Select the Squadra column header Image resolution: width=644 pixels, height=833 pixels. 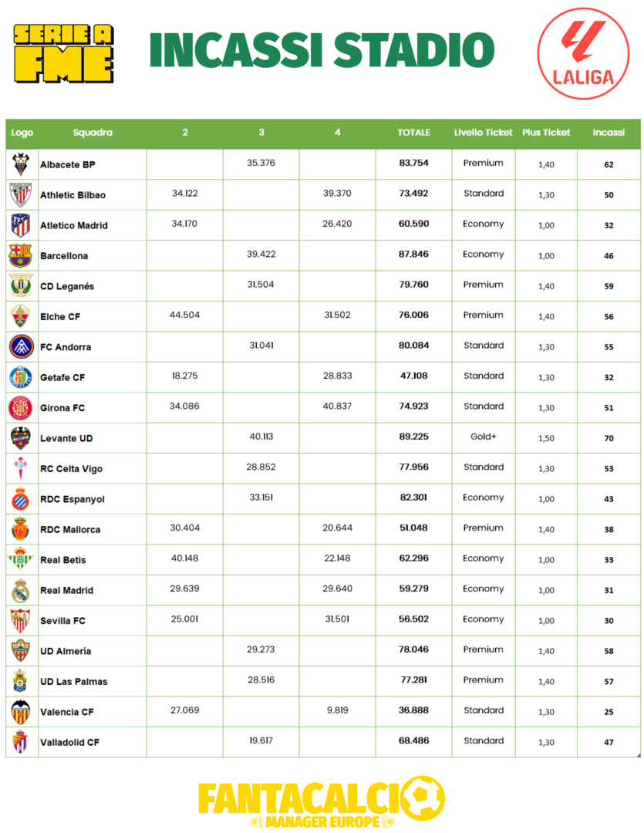click(93, 133)
